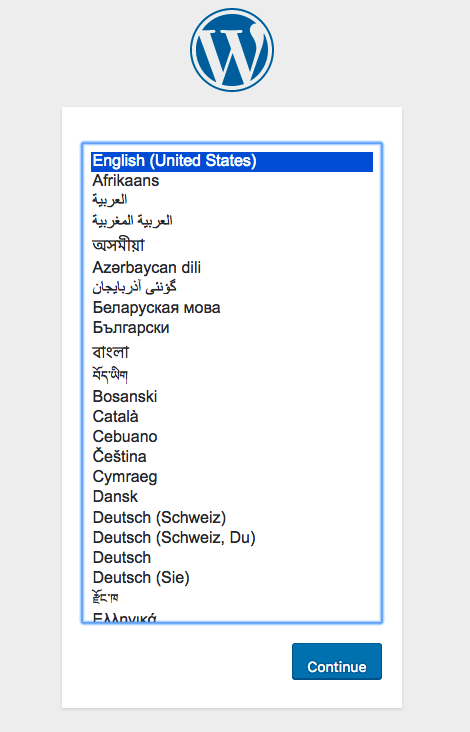Pick Беларуская мова from the list

(x=232, y=308)
